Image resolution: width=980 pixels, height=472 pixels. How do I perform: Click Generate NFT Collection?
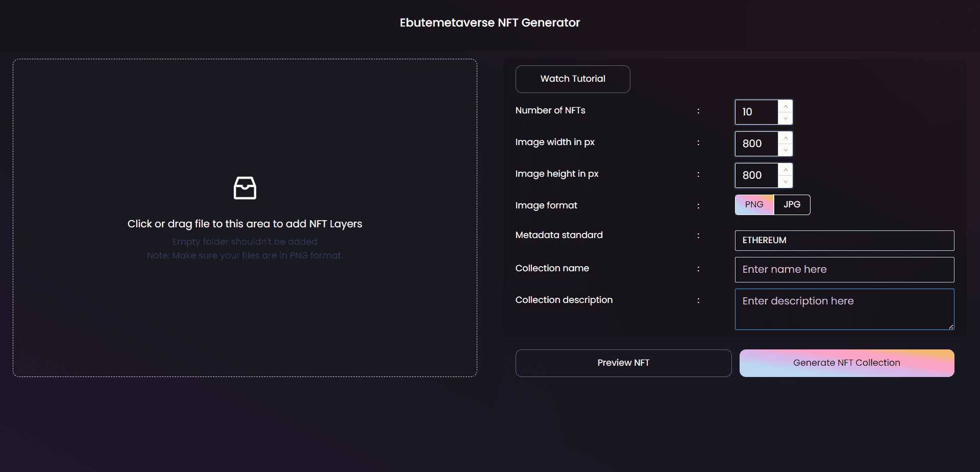pyautogui.click(x=846, y=363)
